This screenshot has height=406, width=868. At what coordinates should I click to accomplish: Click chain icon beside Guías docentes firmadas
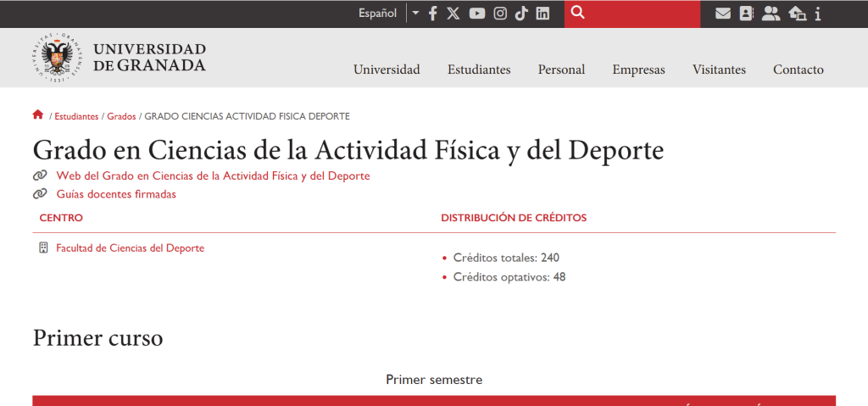point(40,194)
